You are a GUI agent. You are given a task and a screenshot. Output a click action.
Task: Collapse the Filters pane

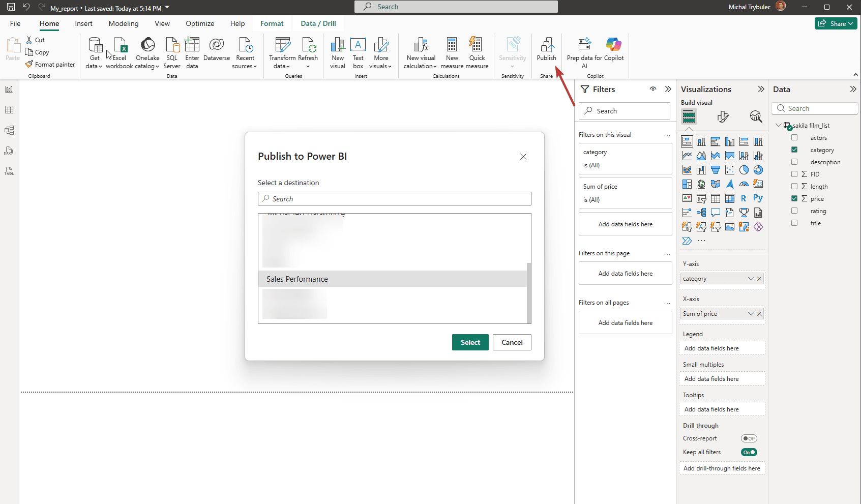(x=668, y=89)
